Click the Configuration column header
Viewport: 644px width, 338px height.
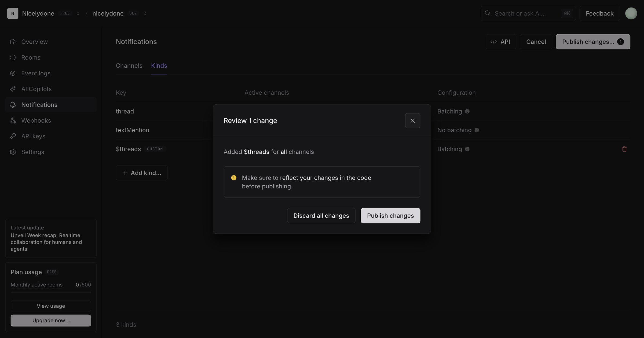[x=456, y=93]
